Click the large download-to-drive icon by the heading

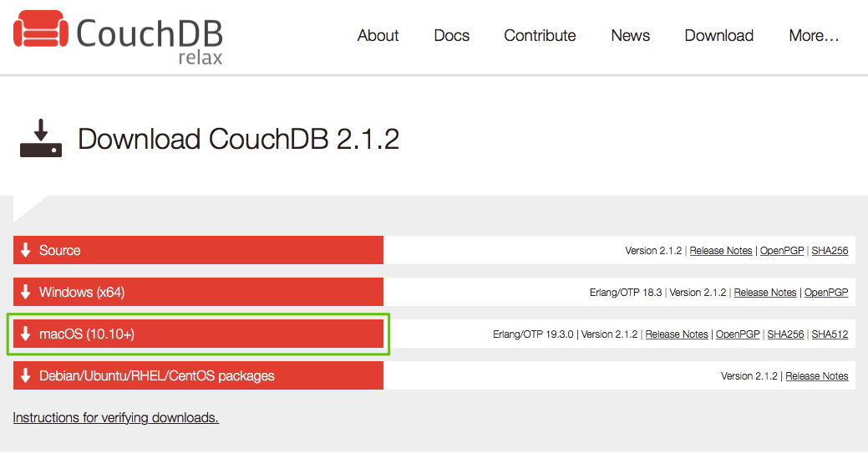point(41,139)
